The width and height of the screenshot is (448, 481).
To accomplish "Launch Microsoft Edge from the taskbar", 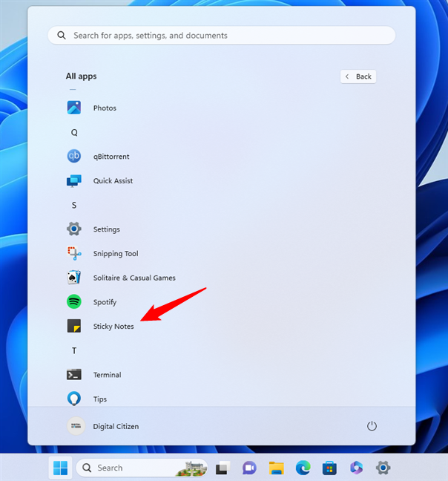I will pyautogui.click(x=303, y=468).
